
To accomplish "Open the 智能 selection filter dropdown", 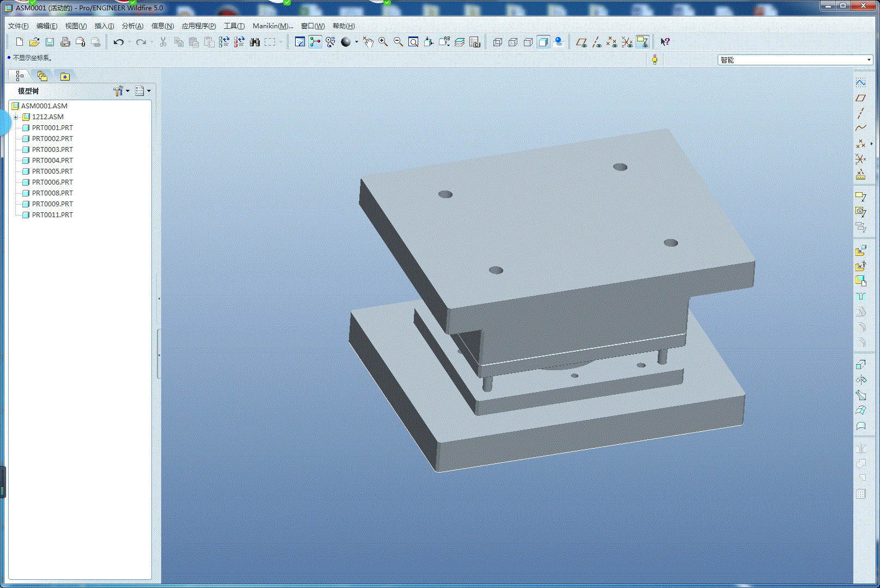I will coord(869,60).
